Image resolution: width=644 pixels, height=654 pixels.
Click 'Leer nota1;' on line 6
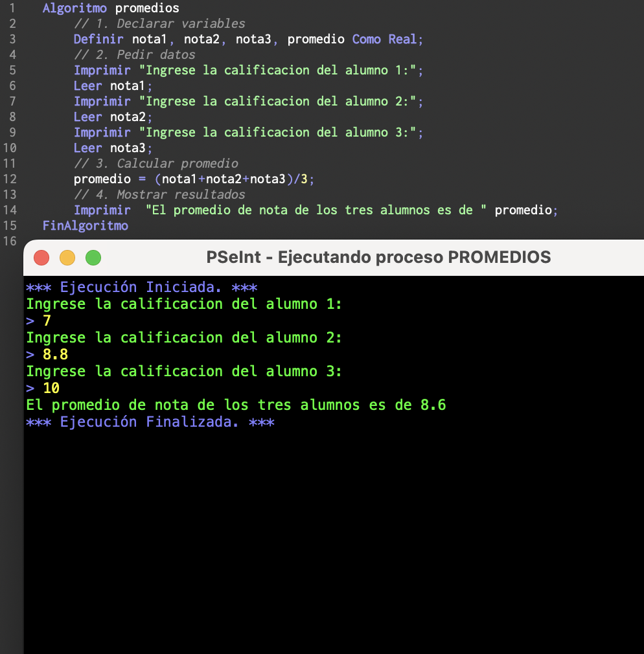point(113,86)
